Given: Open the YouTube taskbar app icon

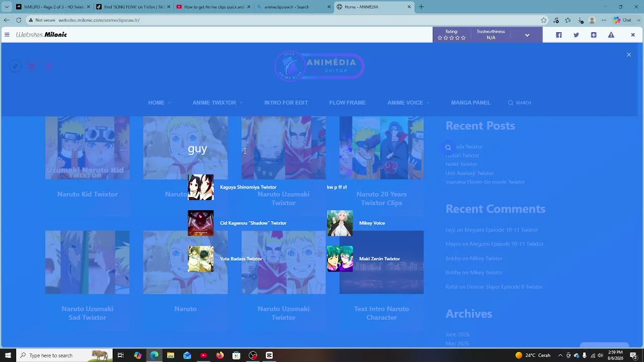Looking at the screenshot, I should (203, 355).
